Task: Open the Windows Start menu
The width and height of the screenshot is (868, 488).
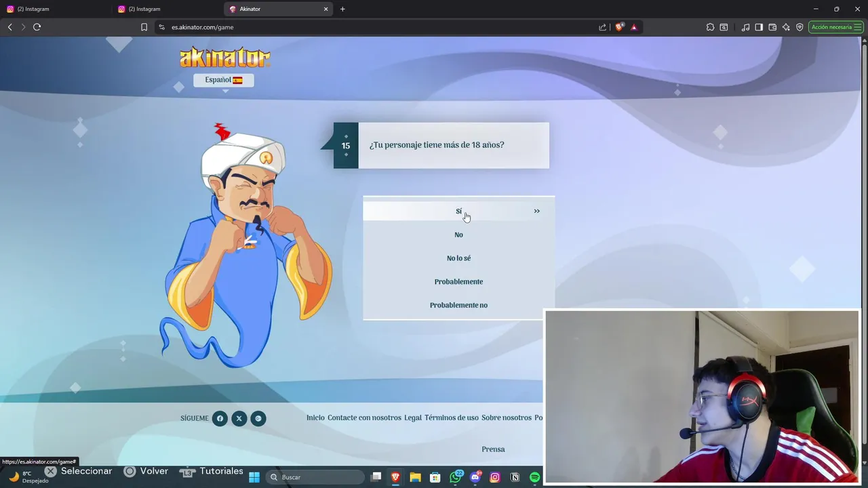Action: pos(254,477)
